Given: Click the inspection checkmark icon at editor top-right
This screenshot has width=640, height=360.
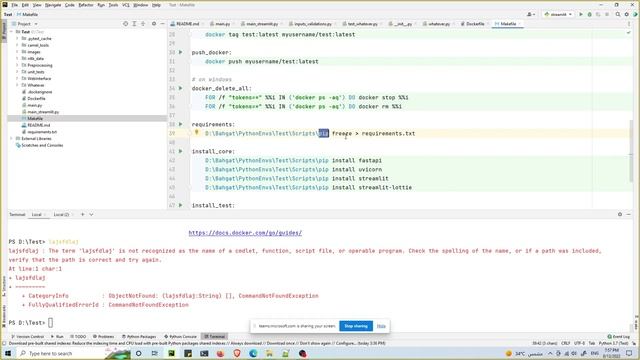Looking at the screenshot, I should (629, 33).
